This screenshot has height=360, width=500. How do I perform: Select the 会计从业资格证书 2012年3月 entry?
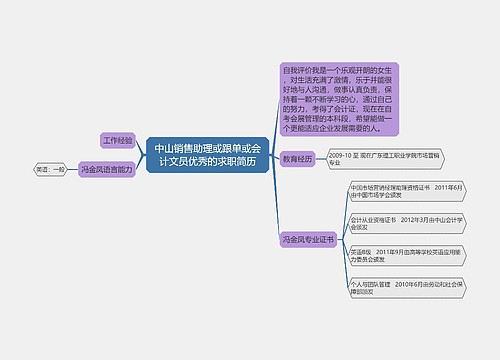point(407,224)
